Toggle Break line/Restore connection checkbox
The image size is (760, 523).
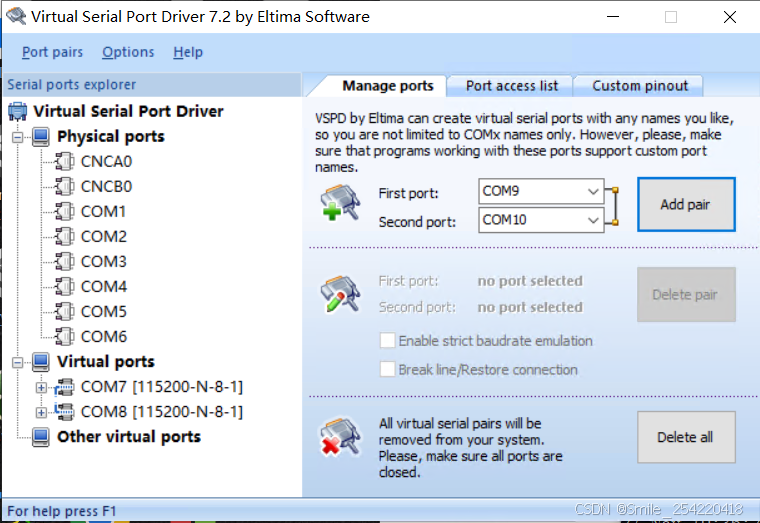pyautogui.click(x=387, y=369)
